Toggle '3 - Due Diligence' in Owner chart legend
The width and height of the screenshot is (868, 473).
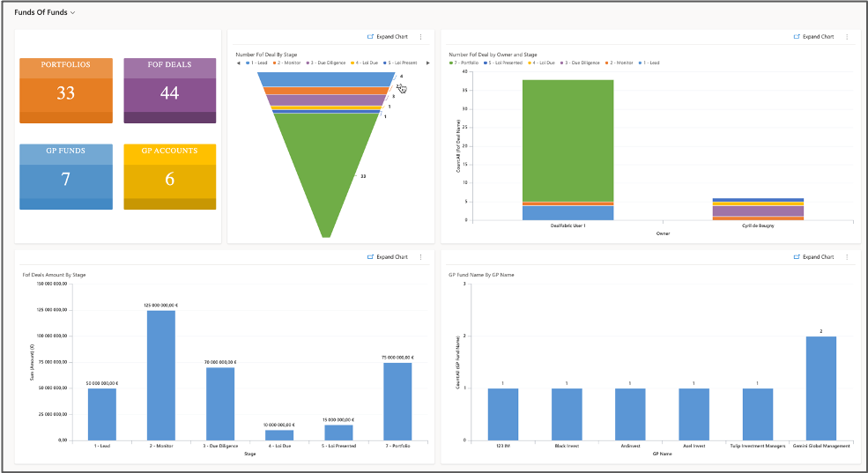[x=580, y=63]
